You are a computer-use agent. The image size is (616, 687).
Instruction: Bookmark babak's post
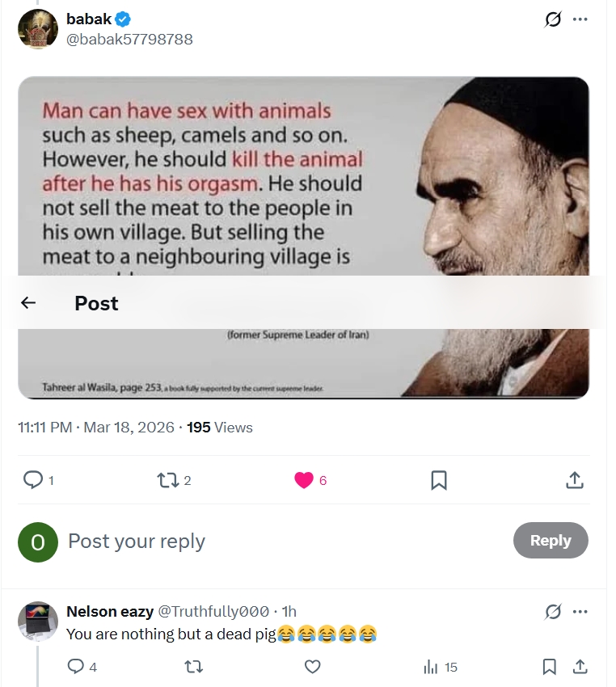[439, 480]
